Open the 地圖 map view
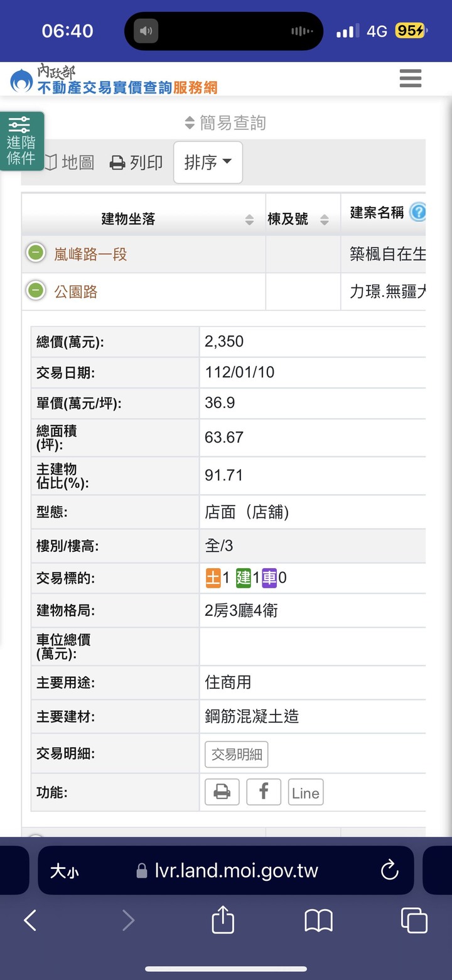 (x=70, y=163)
